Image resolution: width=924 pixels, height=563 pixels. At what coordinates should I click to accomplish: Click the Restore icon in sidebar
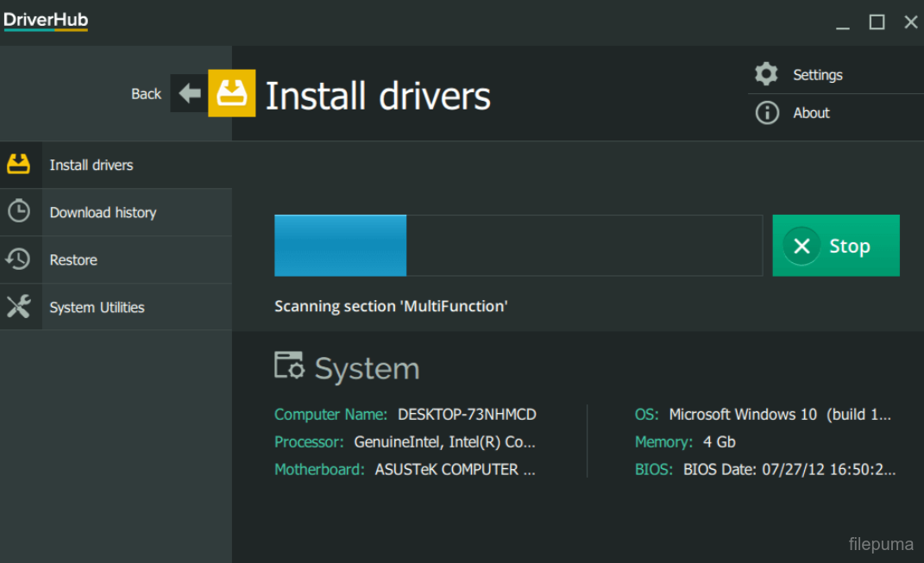19,259
